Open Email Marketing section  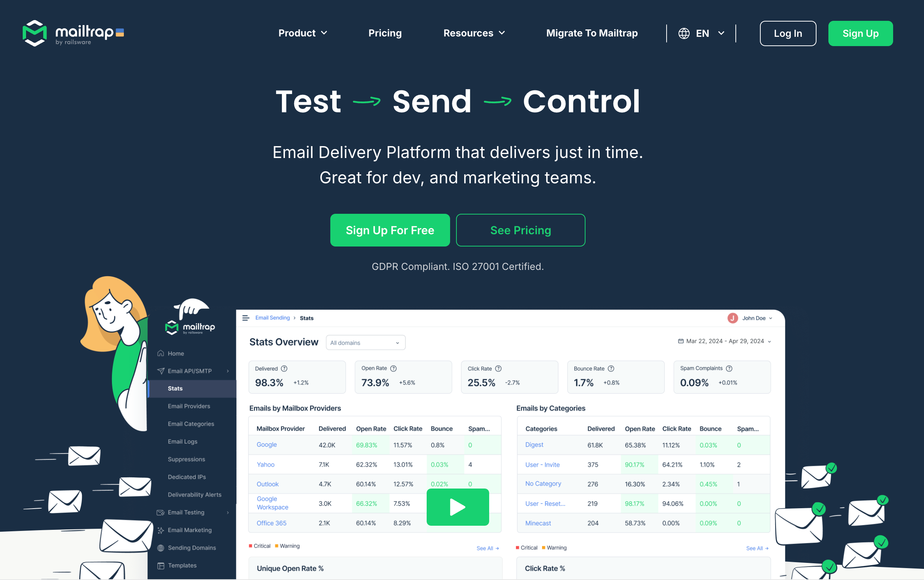click(x=189, y=530)
